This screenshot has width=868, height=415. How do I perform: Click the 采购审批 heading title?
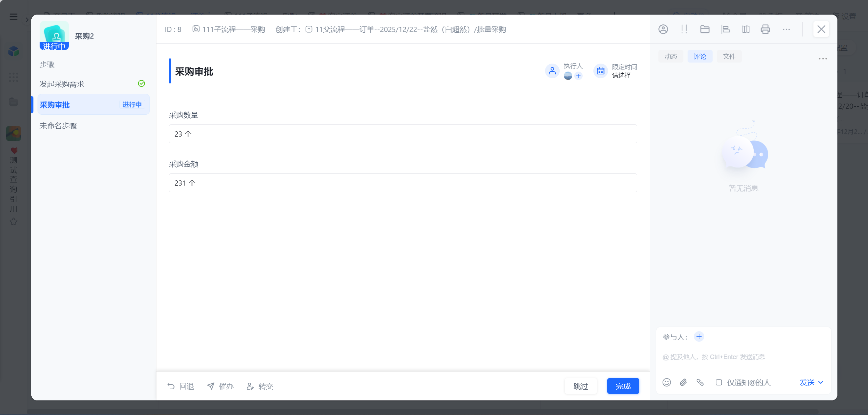point(194,72)
